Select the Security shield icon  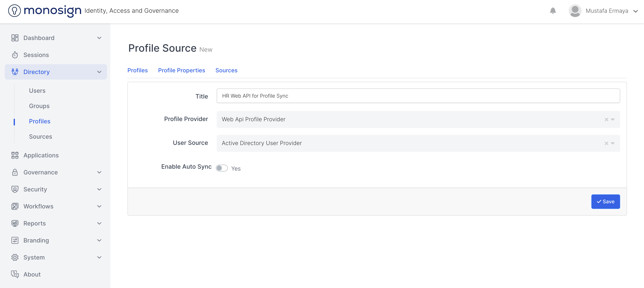(x=15, y=189)
